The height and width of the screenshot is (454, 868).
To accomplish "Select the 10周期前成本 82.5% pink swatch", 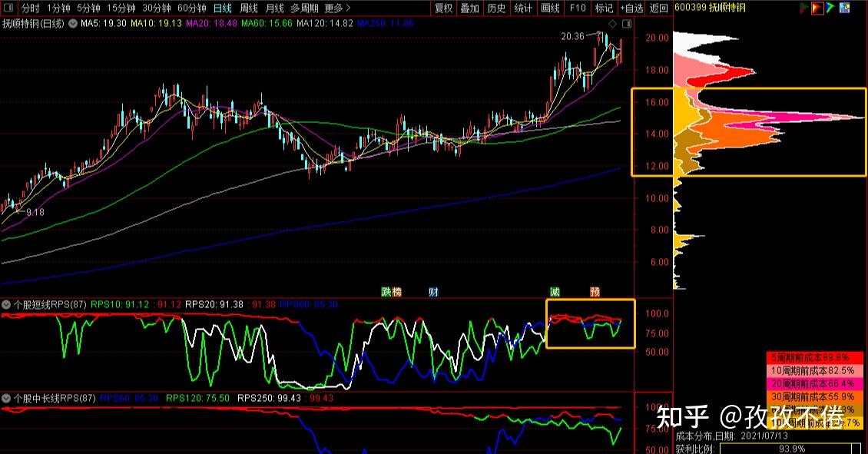I will tap(815, 370).
